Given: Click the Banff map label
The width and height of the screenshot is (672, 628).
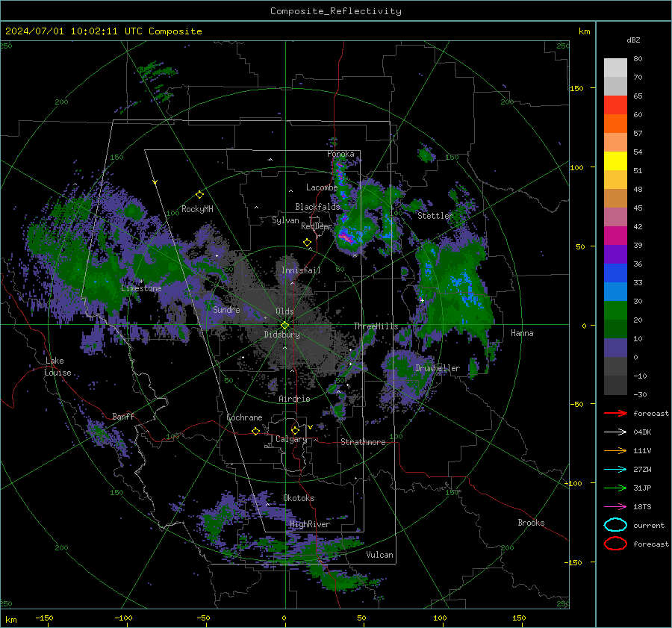Looking at the screenshot, I should tap(123, 416).
